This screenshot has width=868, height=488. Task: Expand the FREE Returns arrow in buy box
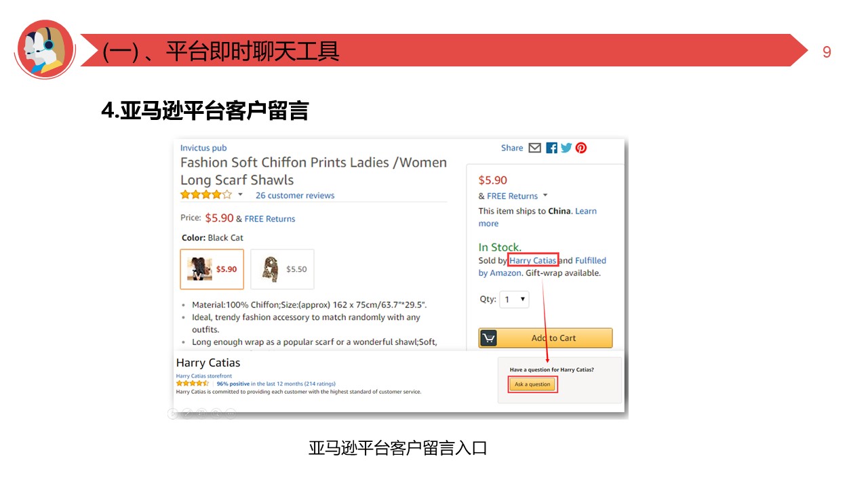(x=545, y=196)
